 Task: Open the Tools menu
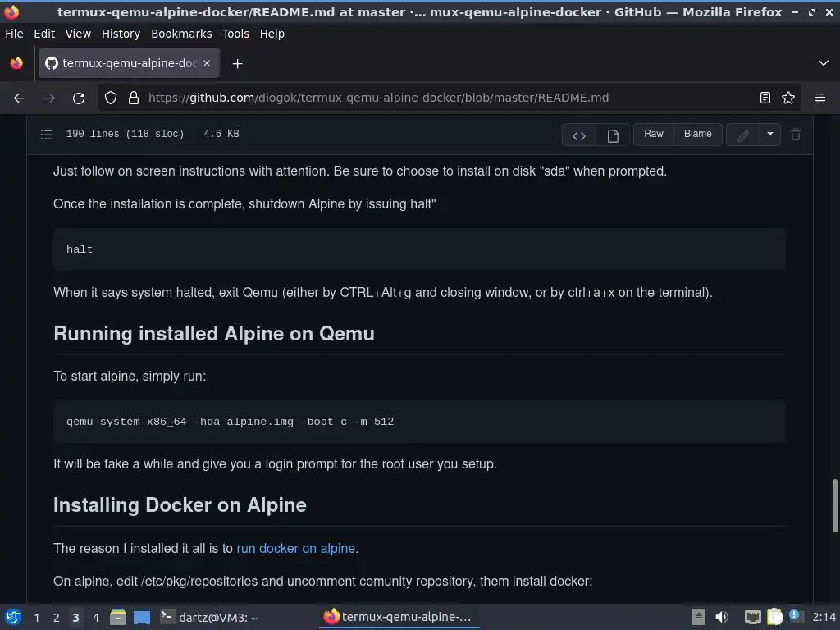click(235, 34)
